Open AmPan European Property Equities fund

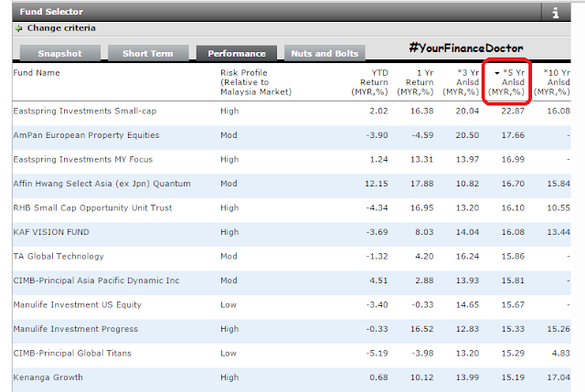tap(86, 135)
